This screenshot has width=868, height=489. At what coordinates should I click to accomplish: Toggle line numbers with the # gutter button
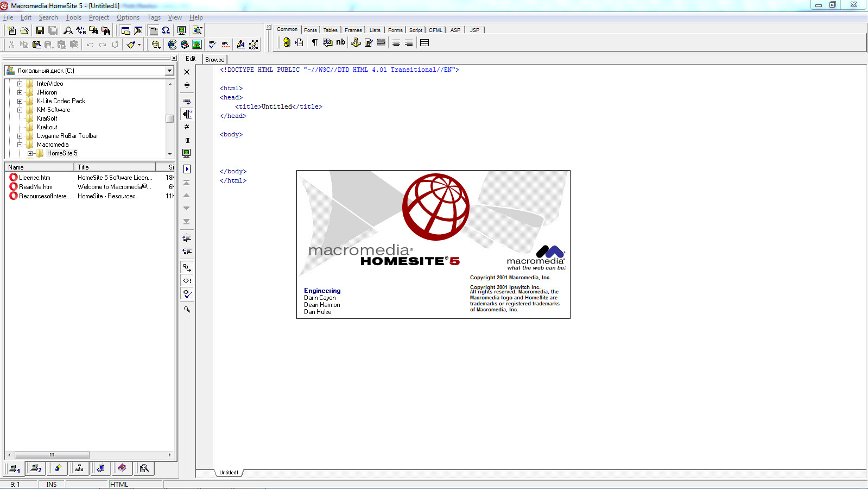187,127
